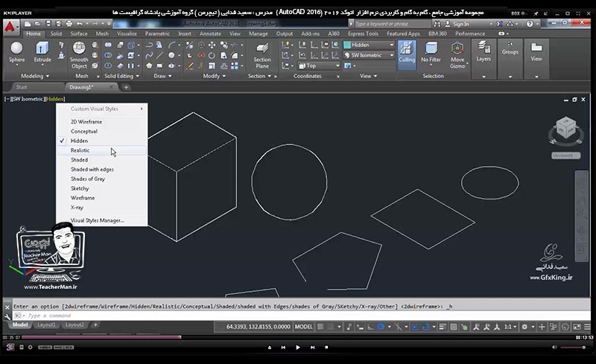The image size is (596, 364).
Task: Open the Groups panel button
Action: tap(510, 48)
